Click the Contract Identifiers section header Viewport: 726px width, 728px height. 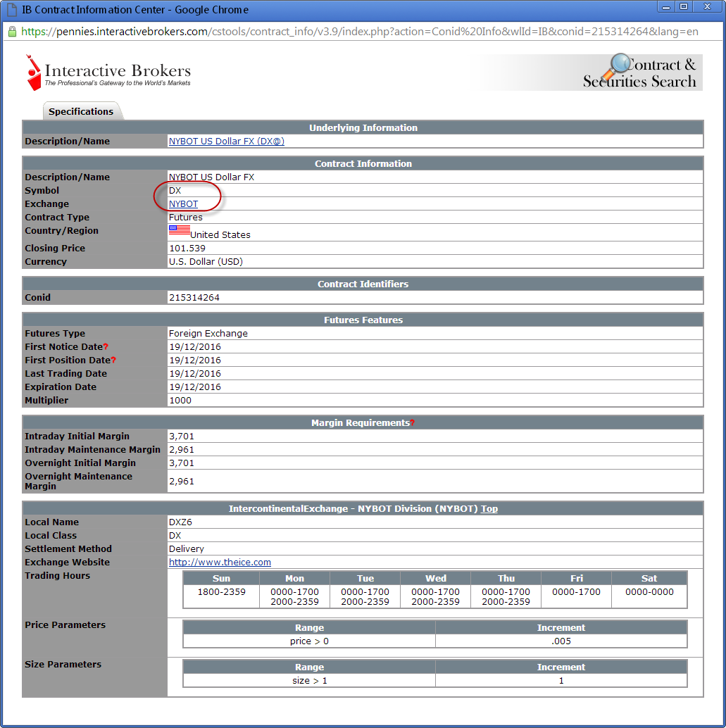coord(363,284)
